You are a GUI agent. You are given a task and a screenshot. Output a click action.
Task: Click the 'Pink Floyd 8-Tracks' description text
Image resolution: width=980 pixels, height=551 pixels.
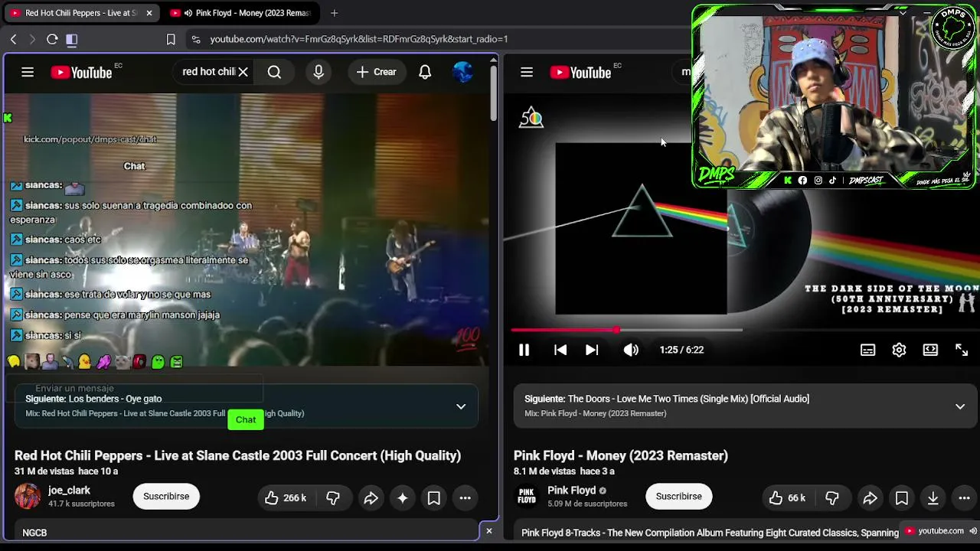[x=710, y=533]
